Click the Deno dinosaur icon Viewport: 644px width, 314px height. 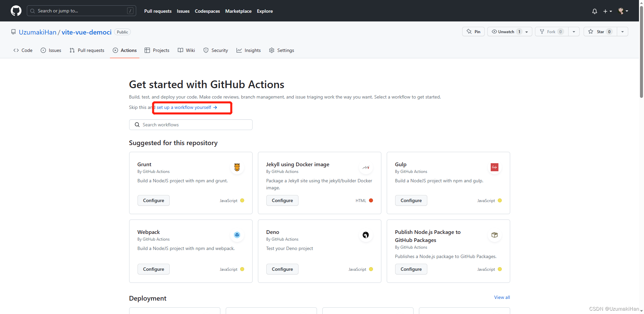click(366, 235)
